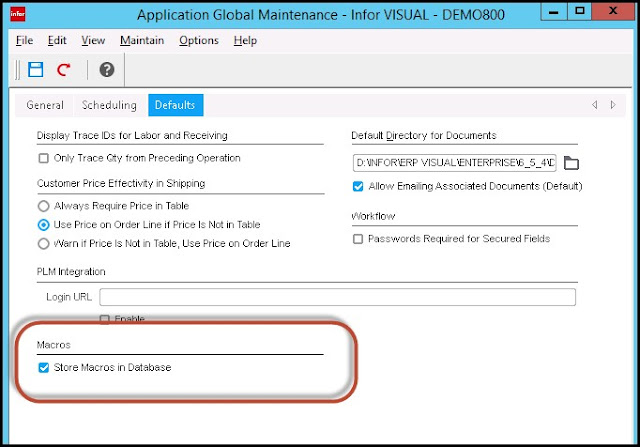
Task: Select Always Require Price in Table
Action: 43,206
